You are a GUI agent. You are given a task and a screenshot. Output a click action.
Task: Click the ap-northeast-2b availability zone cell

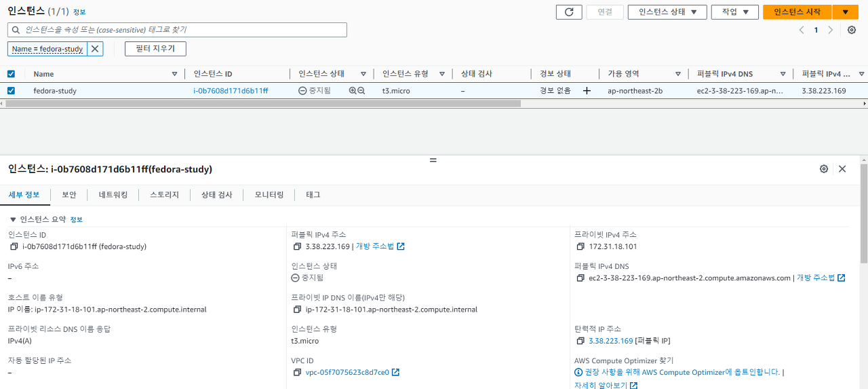pos(635,90)
